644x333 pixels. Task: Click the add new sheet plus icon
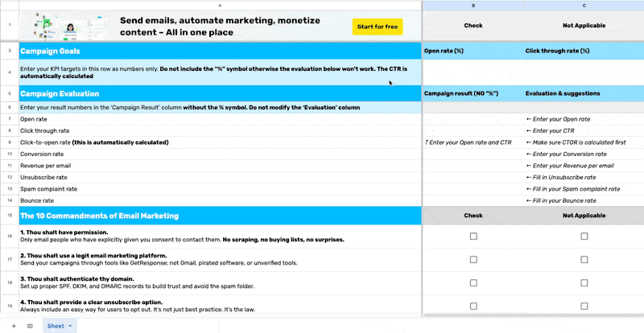click(x=13, y=326)
